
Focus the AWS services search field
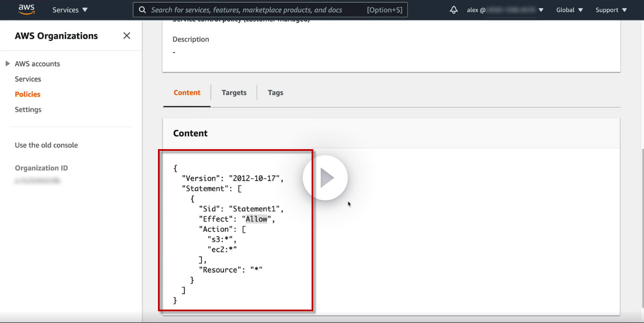coord(256,10)
